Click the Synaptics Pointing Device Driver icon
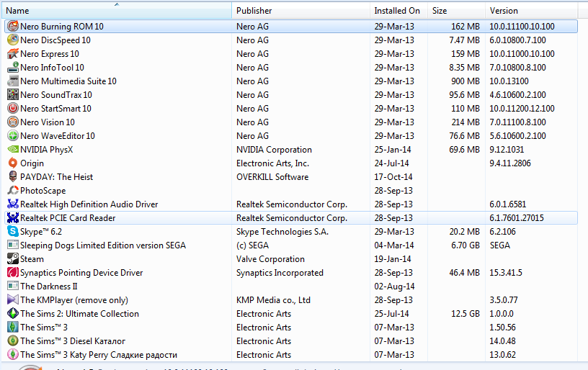Image resolution: width=588 pixels, height=370 pixels. [12, 272]
